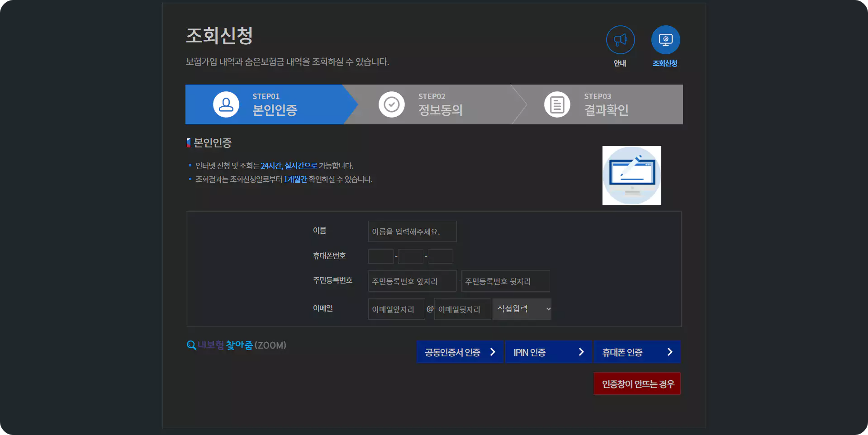868x435 pixels.
Task: Click the magnifier icon beside 내보험 찾아줌
Action: (191, 345)
